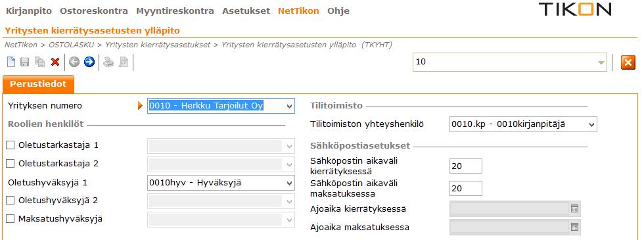Click the Roolien henkilöt section heading
Image resolution: width=644 pixels, height=240 pixels.
tap(45, 124)
